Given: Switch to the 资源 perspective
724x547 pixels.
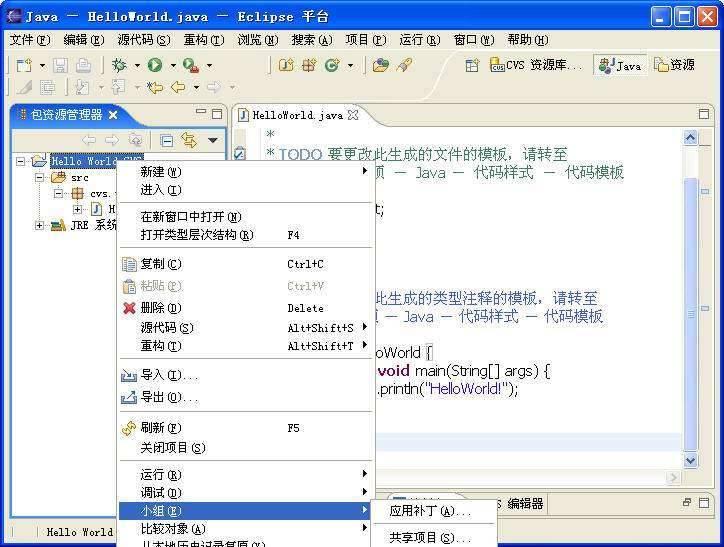Looking at the screenshot, I should click(675, 65).
